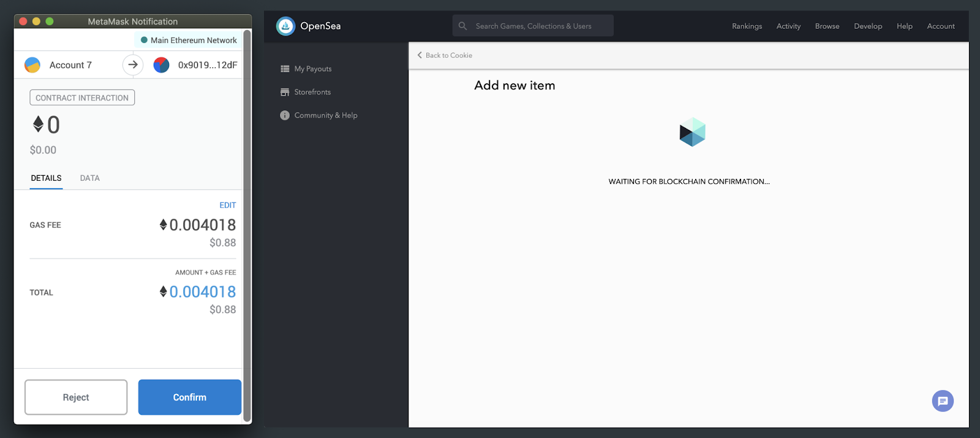Go back via Back to Cookie link

point(445,55)
